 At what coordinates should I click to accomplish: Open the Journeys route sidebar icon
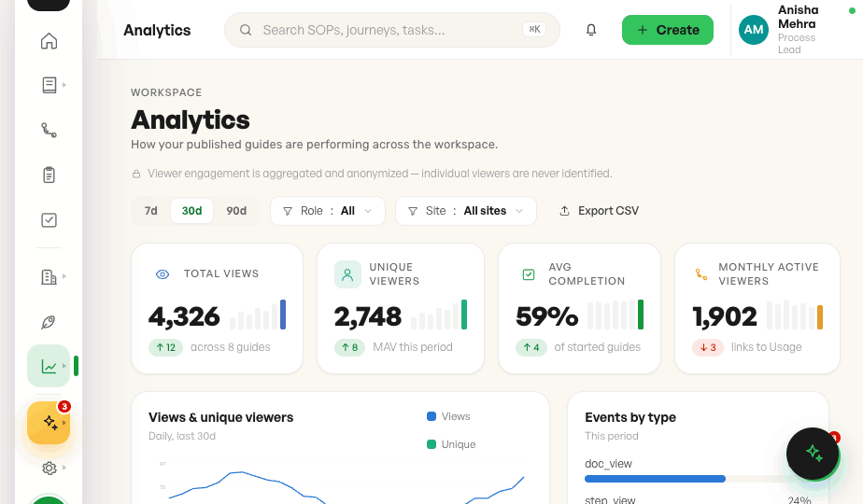pos(49,130)
